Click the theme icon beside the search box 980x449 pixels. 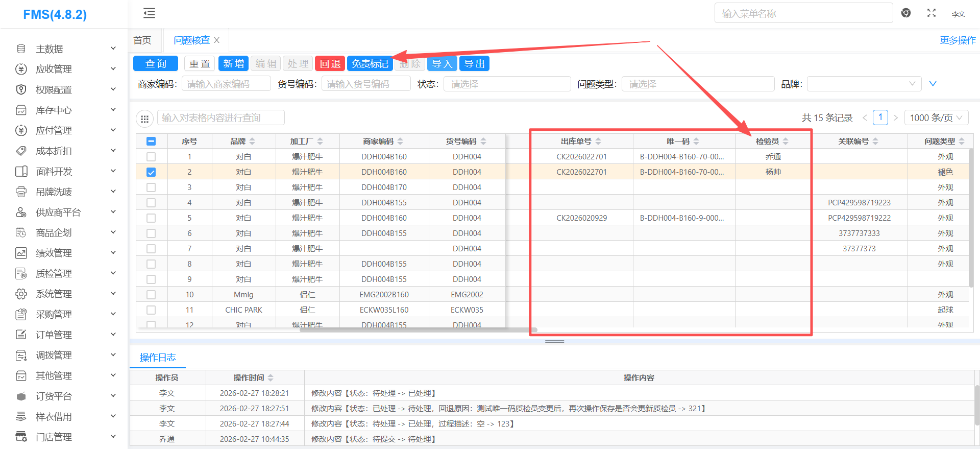[906, 13]
